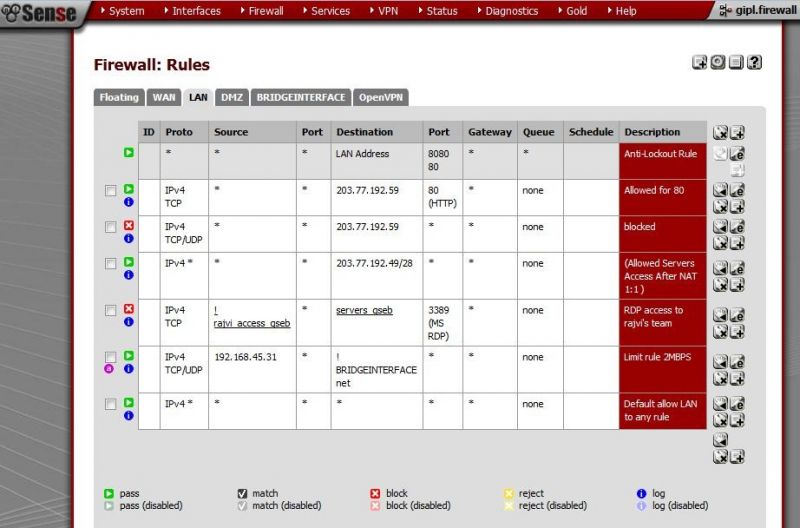Open the servers_gseb alias link
This screenshot has height=528, width=800.
[x=364, y=310]
